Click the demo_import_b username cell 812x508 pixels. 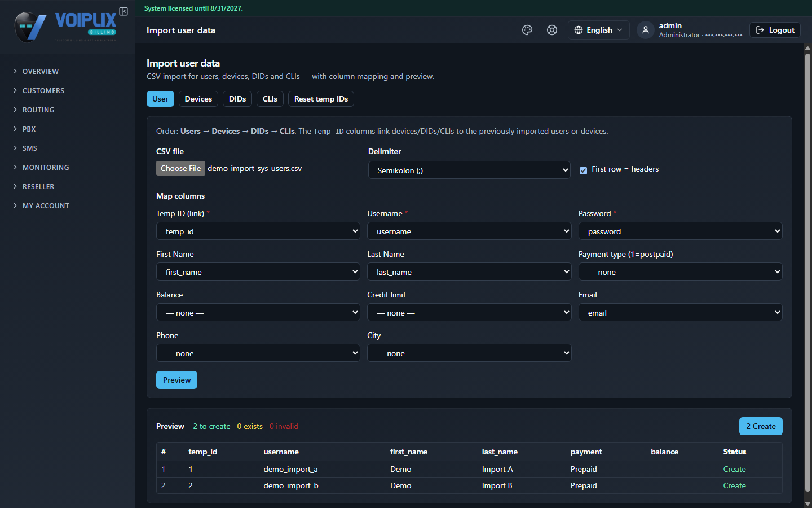tap(291, 485)
